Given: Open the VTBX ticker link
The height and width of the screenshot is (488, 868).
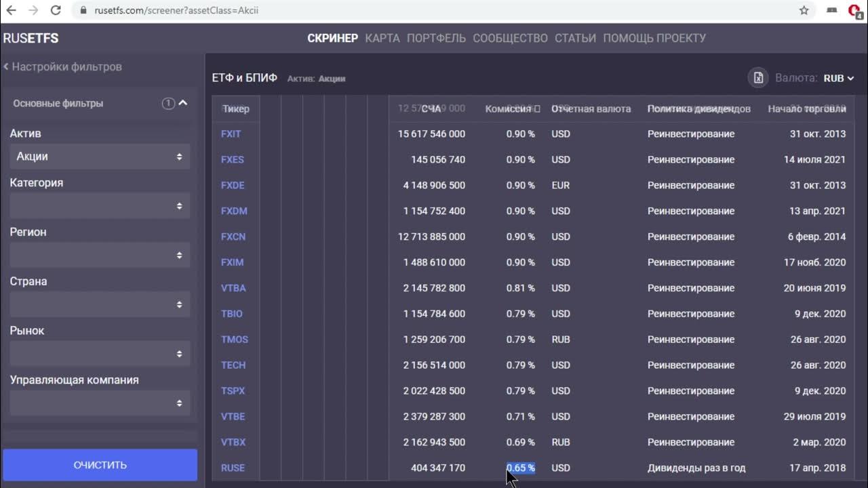Looking at the screenshot, I should [x=233, y=443].
